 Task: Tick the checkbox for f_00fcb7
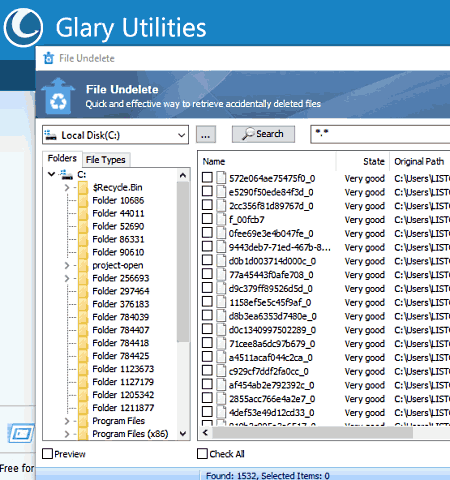207,218
